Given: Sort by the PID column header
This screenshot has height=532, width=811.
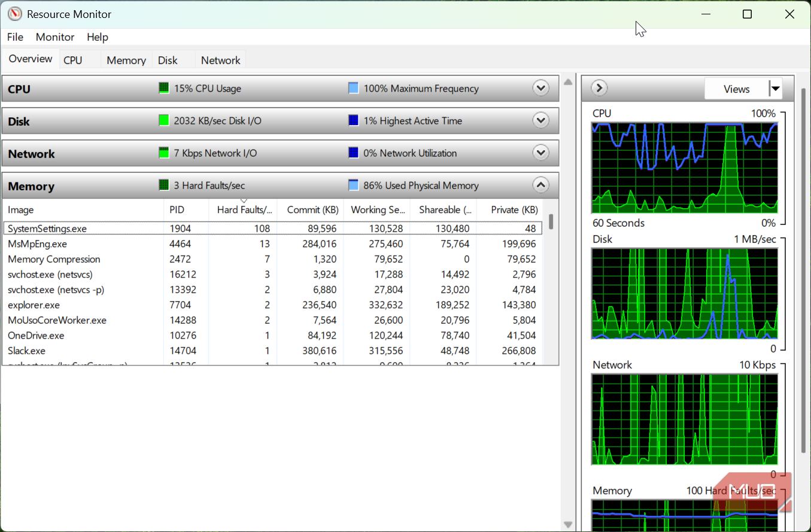Looking at the screenshot, I should (x=186, y=210).
